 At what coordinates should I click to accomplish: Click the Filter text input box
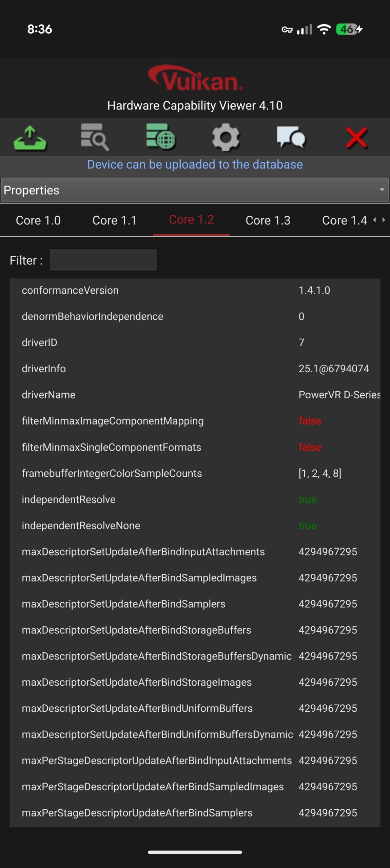click(103, 260)
